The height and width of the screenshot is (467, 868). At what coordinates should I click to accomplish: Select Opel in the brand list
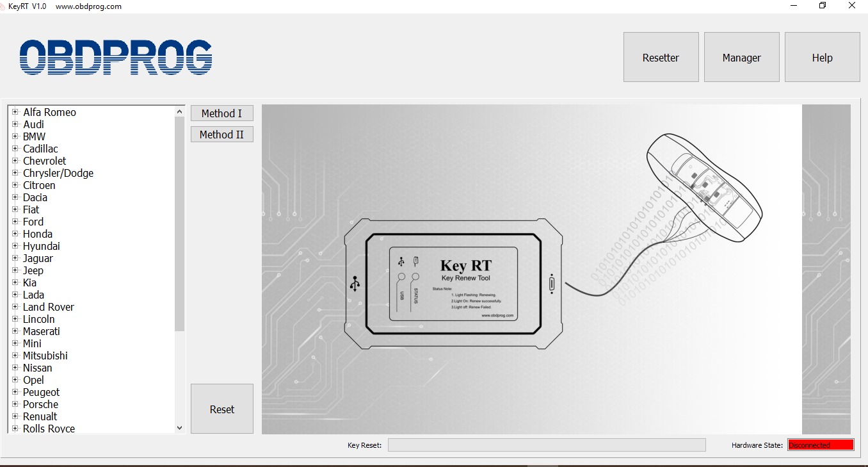pos(33,380)
